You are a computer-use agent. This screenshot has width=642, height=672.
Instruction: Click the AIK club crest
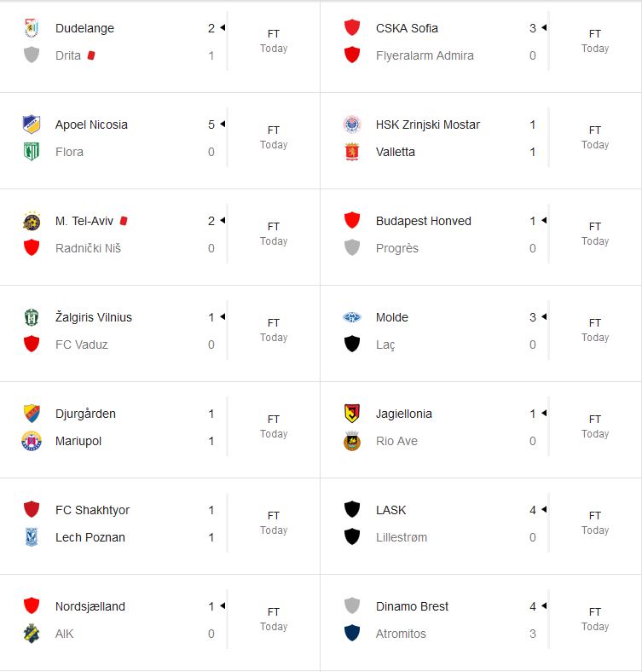[x=32, y=634]
